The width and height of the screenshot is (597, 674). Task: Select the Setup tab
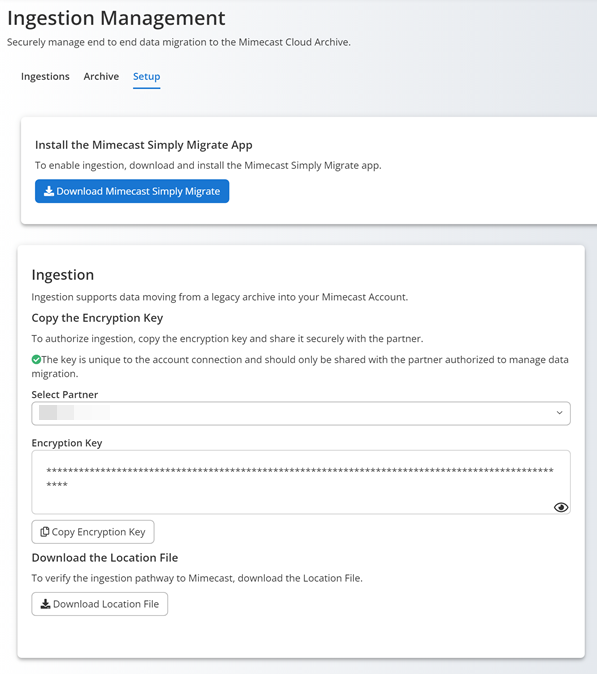[x=147, y=77]
